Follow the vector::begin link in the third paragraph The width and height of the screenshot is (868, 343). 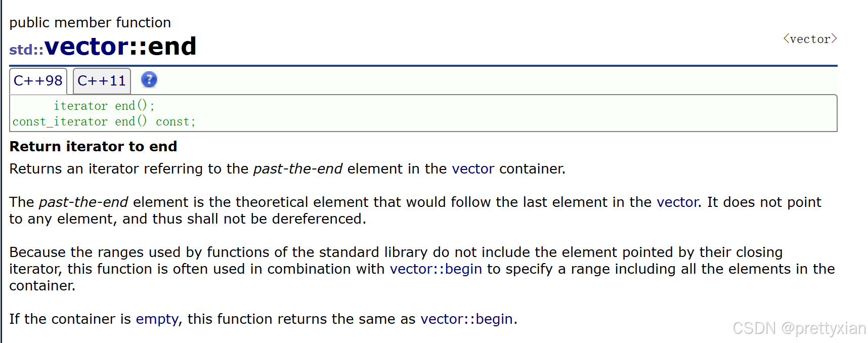(436, 269)
